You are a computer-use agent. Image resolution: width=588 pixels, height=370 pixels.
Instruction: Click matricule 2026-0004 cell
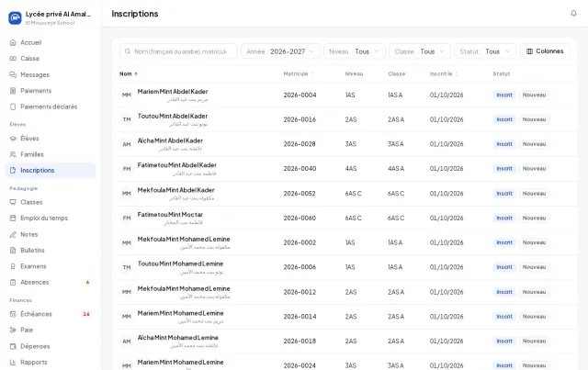[300, 95]
